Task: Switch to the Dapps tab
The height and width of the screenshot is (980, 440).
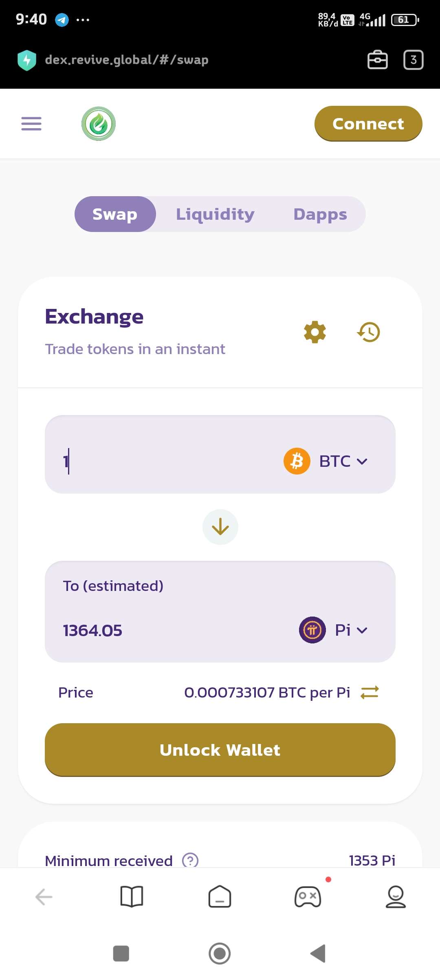Action: pos(320,214)
